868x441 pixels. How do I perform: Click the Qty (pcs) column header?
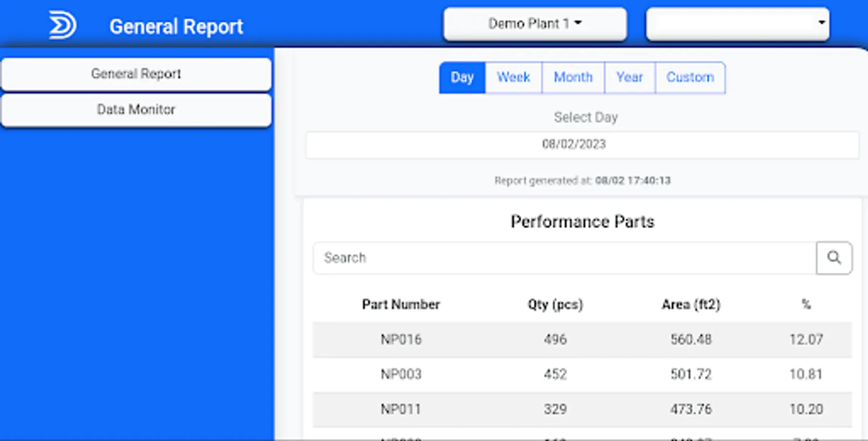[x=555, y=305]
